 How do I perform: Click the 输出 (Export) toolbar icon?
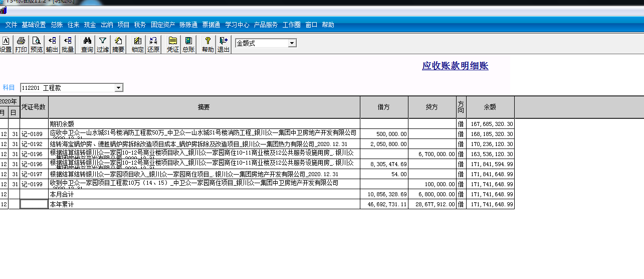52,45
